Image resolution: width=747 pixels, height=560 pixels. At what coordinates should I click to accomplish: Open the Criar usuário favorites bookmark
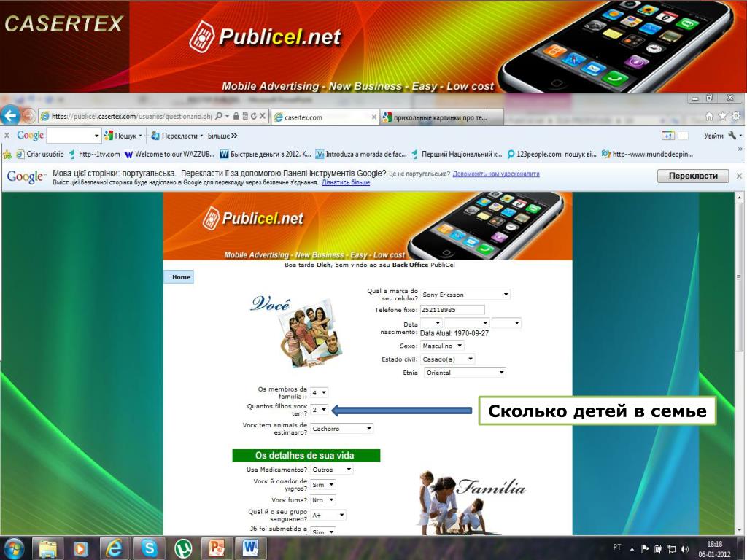[x=40, y=155]
